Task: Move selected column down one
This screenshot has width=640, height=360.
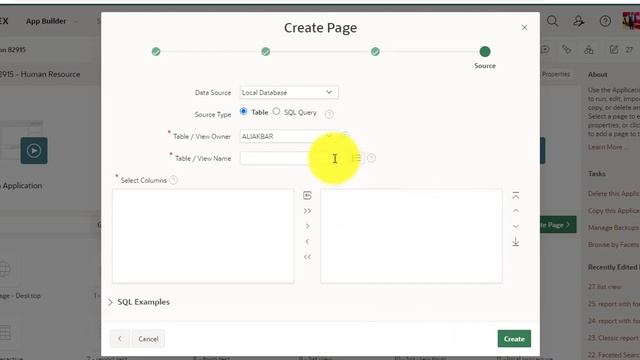Action: coord(516,226)
